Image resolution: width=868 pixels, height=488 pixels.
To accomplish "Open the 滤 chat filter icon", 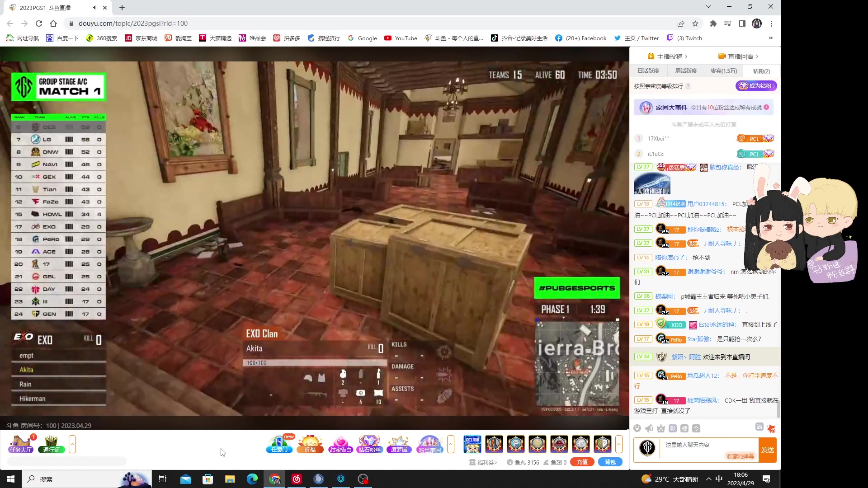I will (x=759, y=427).
